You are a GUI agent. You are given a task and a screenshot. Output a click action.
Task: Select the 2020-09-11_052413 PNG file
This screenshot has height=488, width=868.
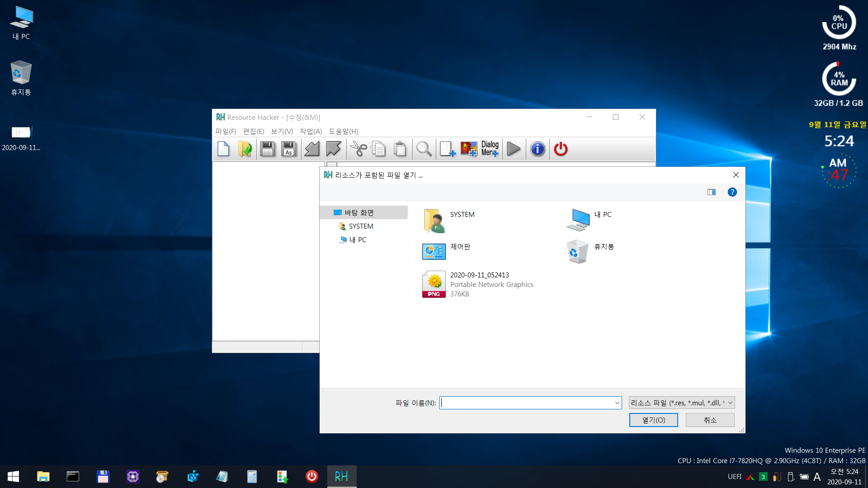point(478,284)
